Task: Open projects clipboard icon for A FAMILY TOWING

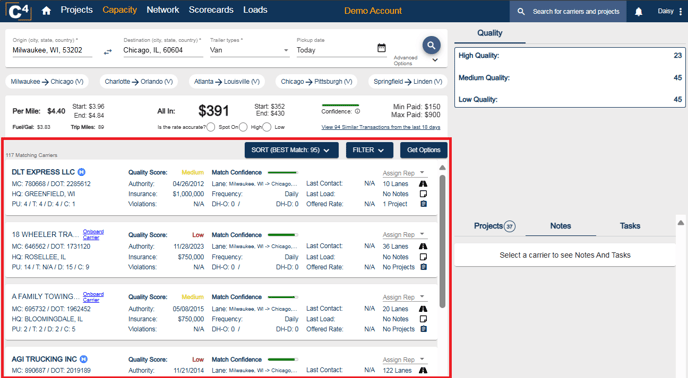Action: (x=423, y=329)
